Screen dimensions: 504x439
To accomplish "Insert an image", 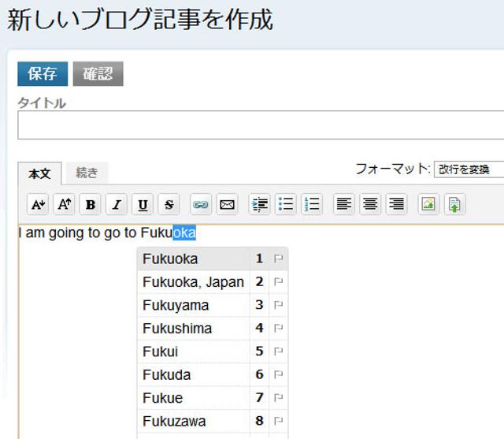I will click(x=428, y=204).
